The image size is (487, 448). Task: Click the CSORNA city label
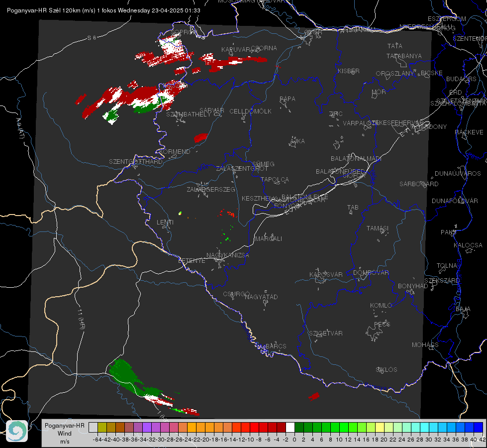[264, 48]
